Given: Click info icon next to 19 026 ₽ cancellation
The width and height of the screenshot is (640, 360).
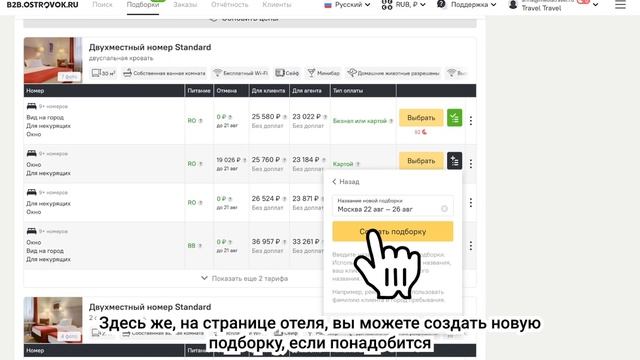Looking at the screenshot, I should click(244, 160).
